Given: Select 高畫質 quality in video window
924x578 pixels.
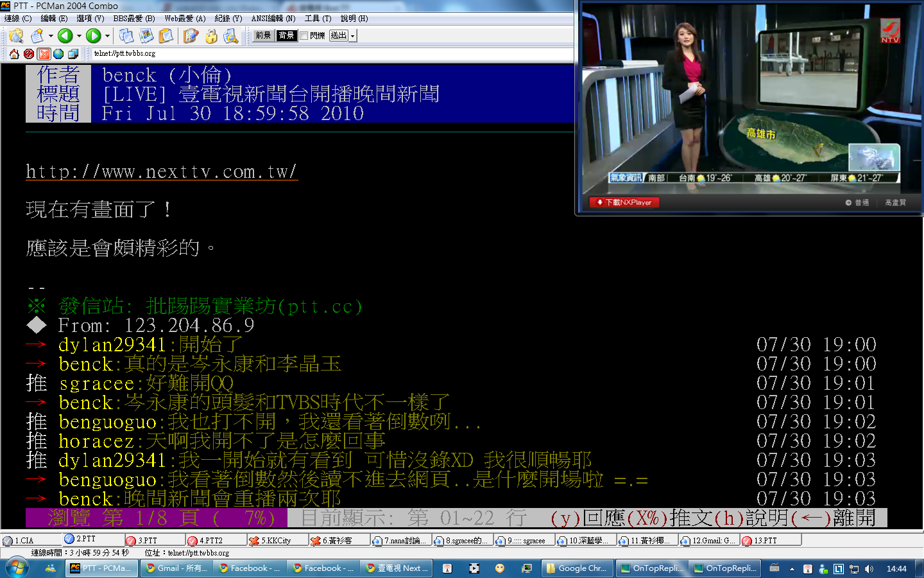Looking at the screenshot, I should (x=895, y=202).
